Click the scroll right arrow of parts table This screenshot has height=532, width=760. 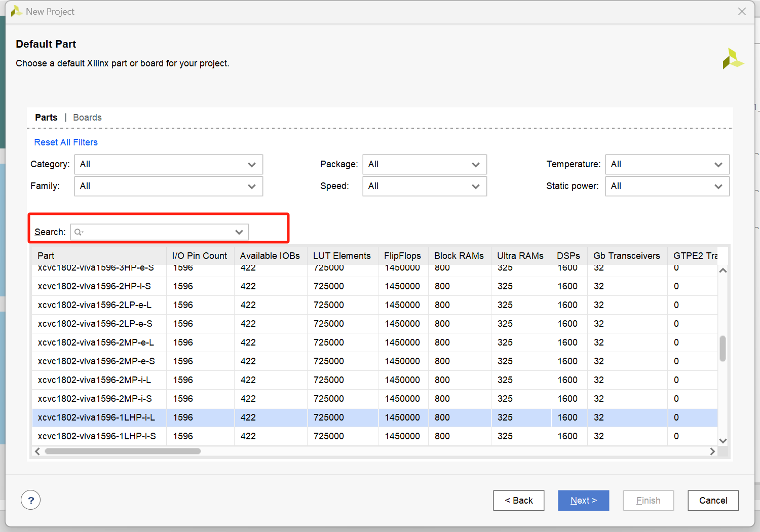(x=712, y=451)
